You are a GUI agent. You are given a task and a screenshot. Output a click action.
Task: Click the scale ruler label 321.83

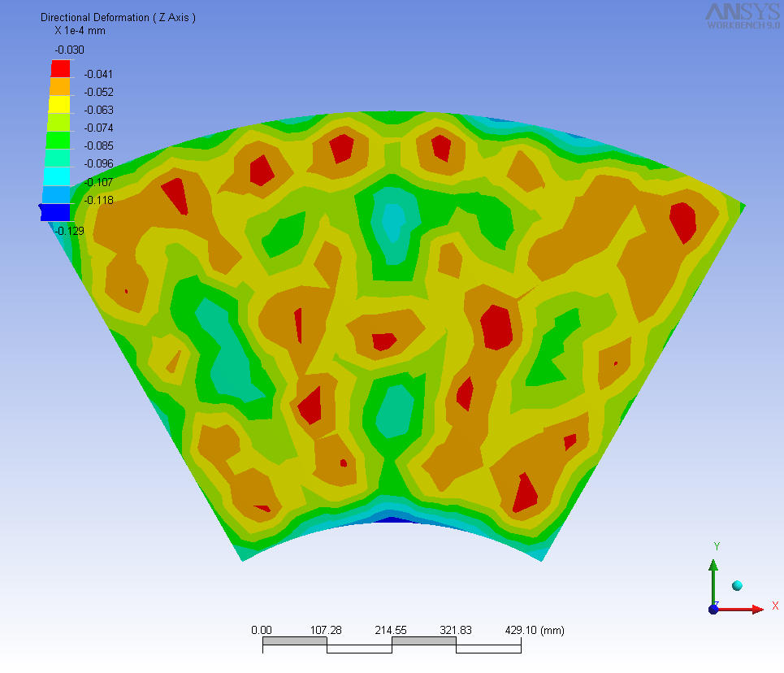coord(456,630)
